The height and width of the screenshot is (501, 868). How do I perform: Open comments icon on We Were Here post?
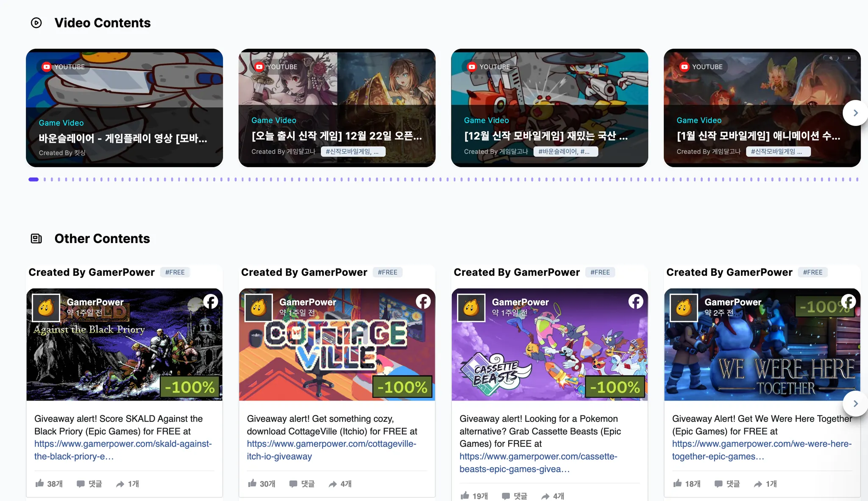point(718,484)
